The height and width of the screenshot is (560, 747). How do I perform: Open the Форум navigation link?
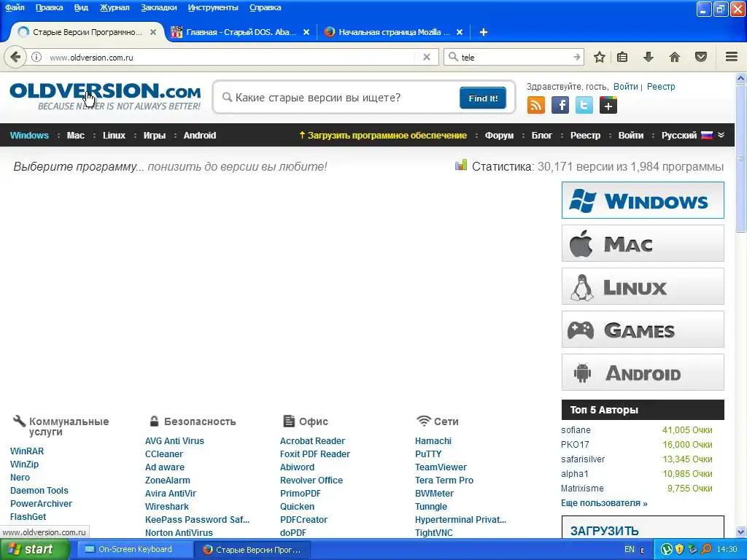pyautogui.click(x=499, y=135)
